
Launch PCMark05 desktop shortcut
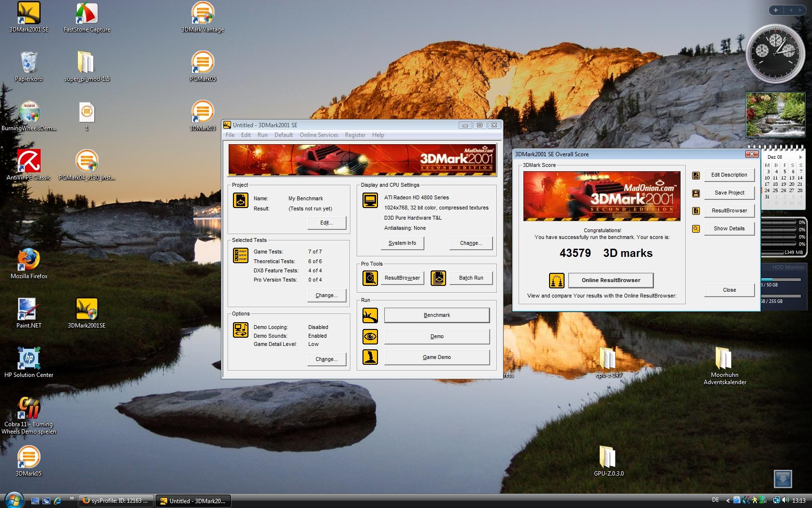(203, 67)
